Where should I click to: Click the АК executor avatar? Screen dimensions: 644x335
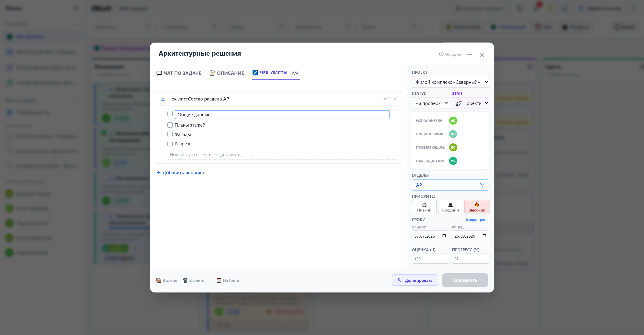pyautogui.click(x=453, y=121)
